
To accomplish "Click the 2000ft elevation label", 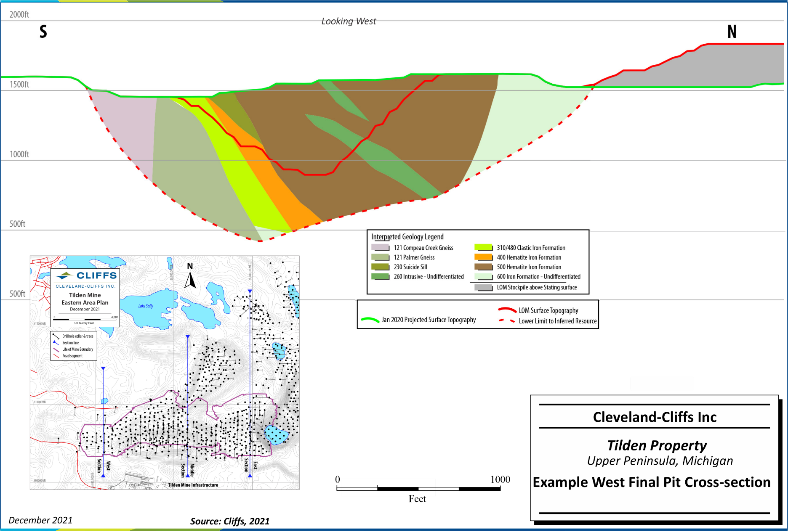I will tap(19, 15).
